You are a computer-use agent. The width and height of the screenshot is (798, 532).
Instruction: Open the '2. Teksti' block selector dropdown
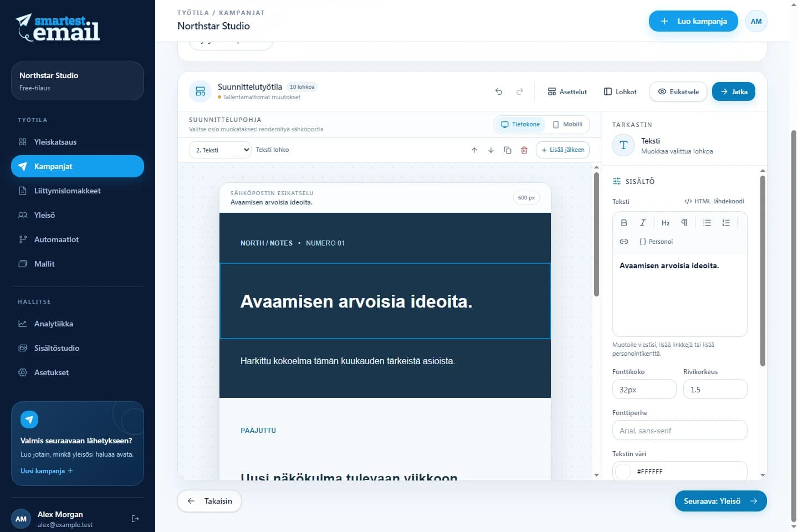pyautogui.click(x=221, y=150)
